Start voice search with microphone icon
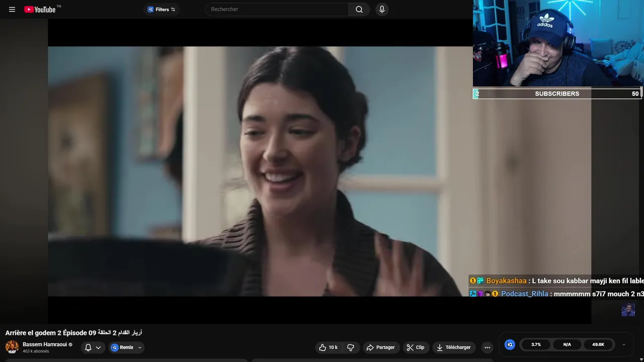This screenshot has width=644, height=362. pyautogui.click(x=382, y=9)
